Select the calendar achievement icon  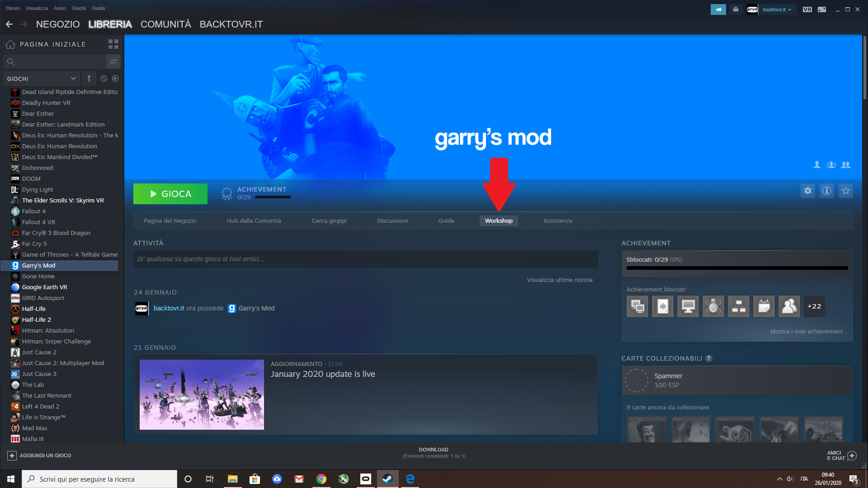coord(764,306)
